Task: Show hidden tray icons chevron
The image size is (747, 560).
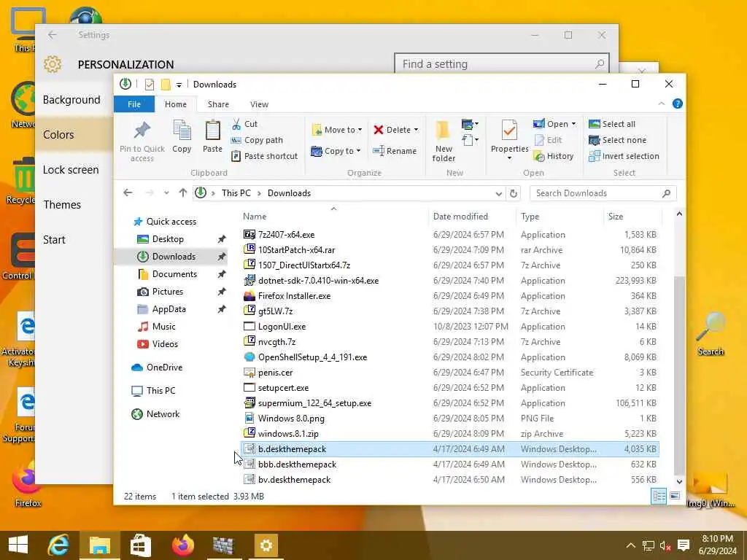Action: coord(630,545)
